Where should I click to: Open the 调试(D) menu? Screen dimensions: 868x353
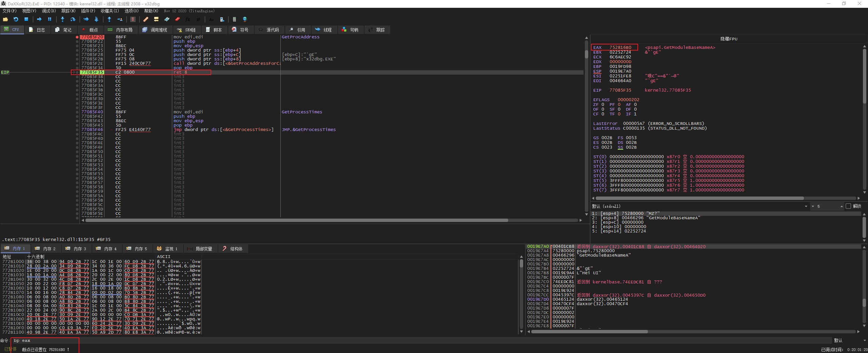48,11
